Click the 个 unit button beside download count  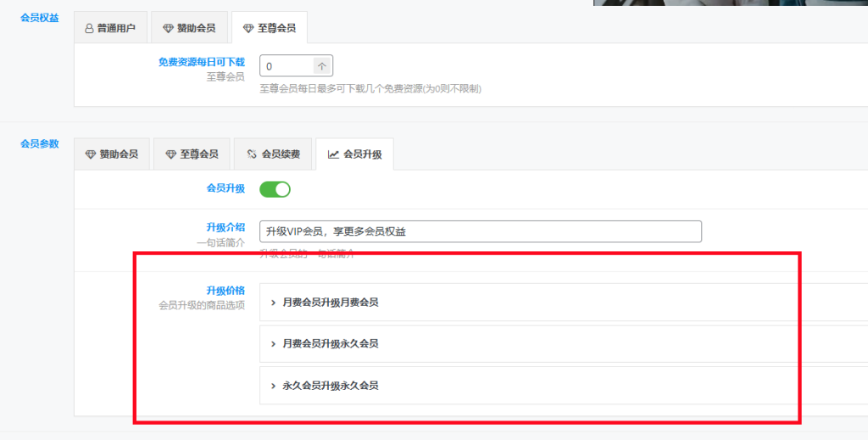[322, 66]
